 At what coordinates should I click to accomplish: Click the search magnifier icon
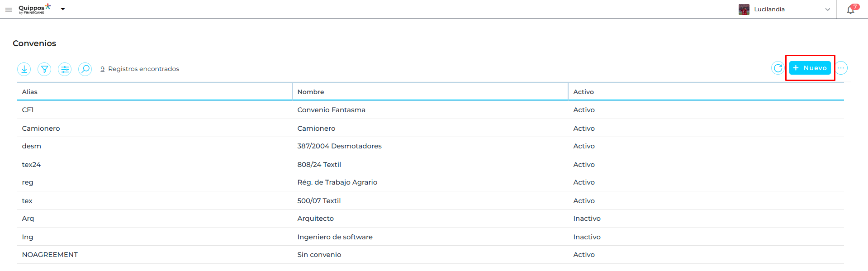click(x=85, y=69)
